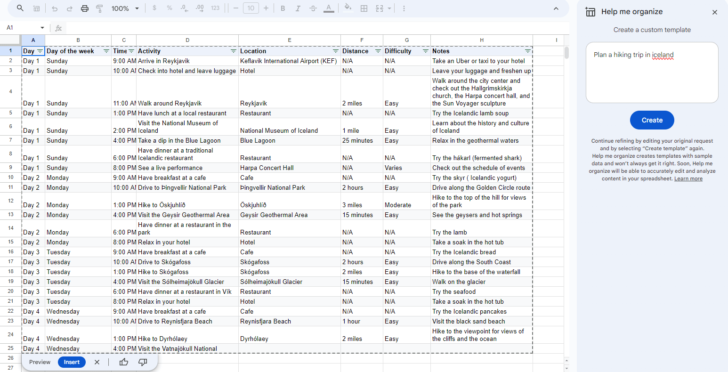Image resolution: width=728 pixels, height=372 pixels.
Task: Open the fill color picker
Action: pos(348,8)
